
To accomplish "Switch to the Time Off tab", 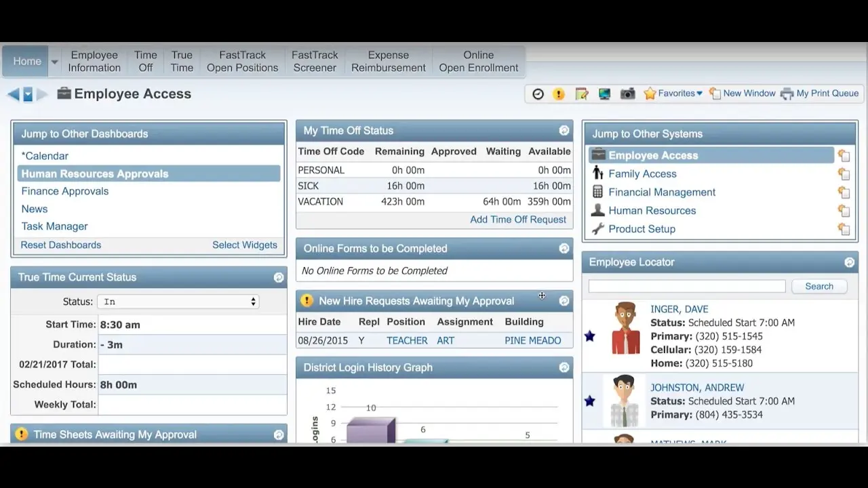I will [145, 61].
